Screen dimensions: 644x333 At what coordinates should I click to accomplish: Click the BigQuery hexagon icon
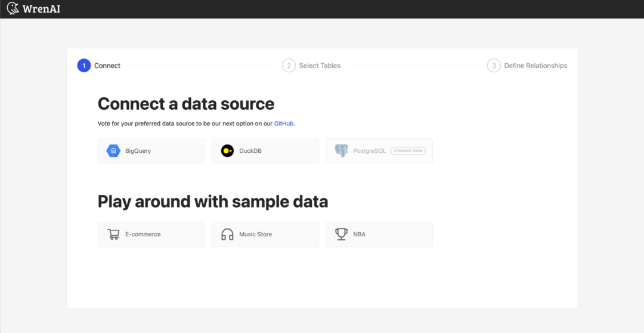(x=113, y=151)
